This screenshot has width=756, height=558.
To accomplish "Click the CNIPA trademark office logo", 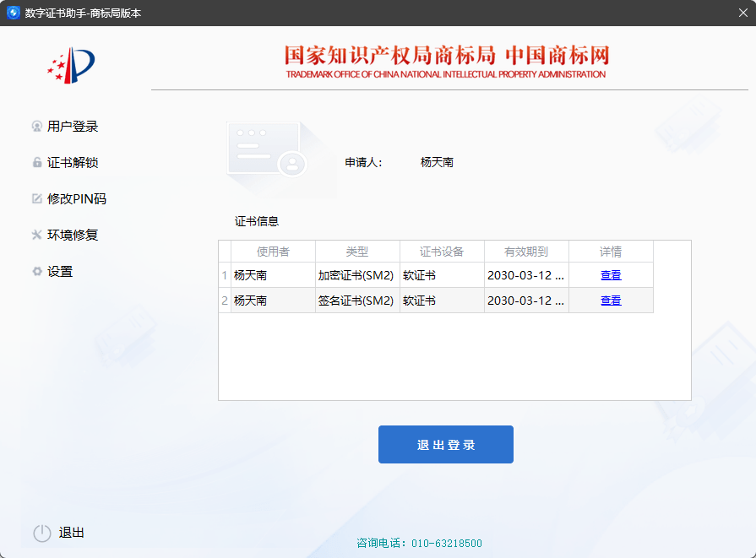I will pos(71,66).
